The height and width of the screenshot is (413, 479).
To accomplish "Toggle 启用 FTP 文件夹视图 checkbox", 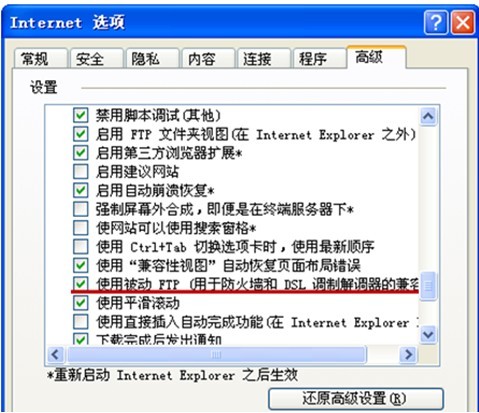I will 81,134.
